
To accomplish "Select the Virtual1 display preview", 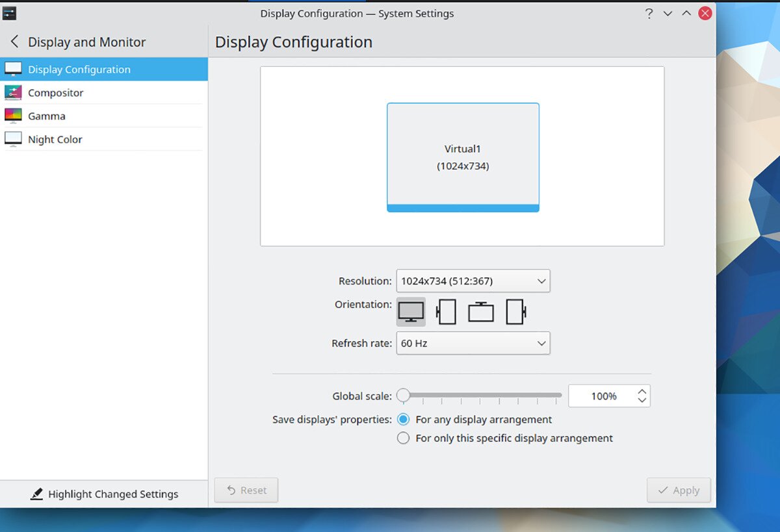I will [463, 157].
